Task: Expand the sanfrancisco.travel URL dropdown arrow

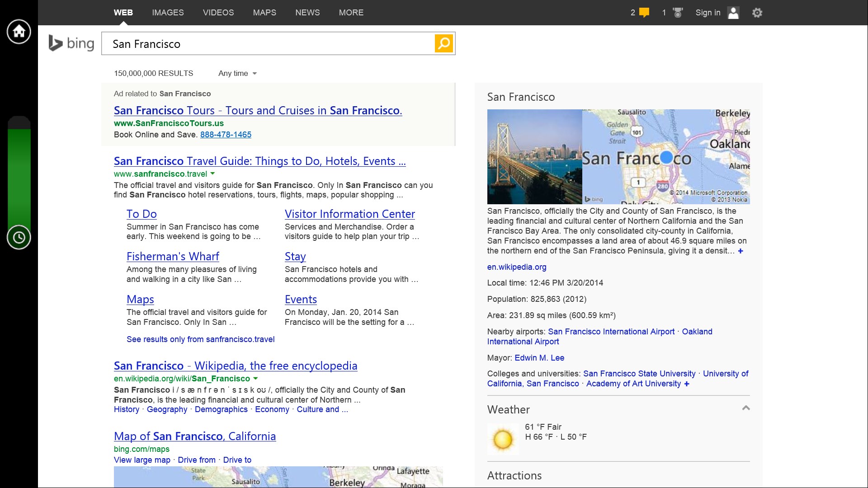Action: (213, 174)
